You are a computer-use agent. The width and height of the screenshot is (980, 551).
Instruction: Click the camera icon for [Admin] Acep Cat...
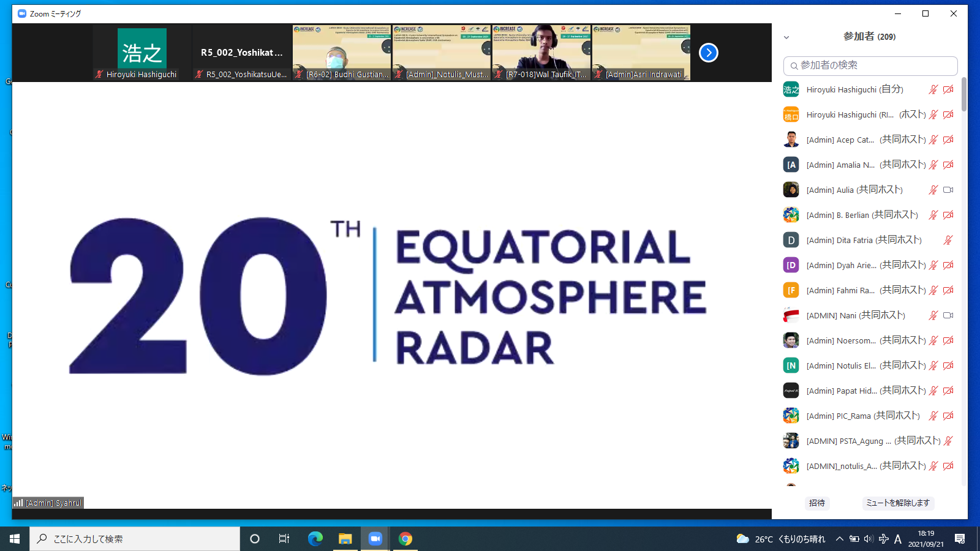click(x=948, y=140)
